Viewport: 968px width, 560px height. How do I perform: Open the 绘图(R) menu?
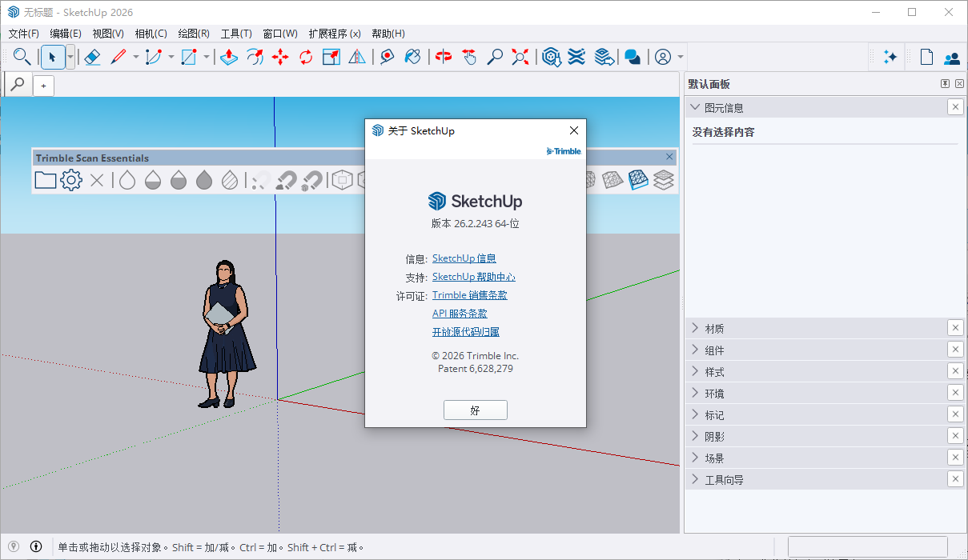(x=194, y=34)
